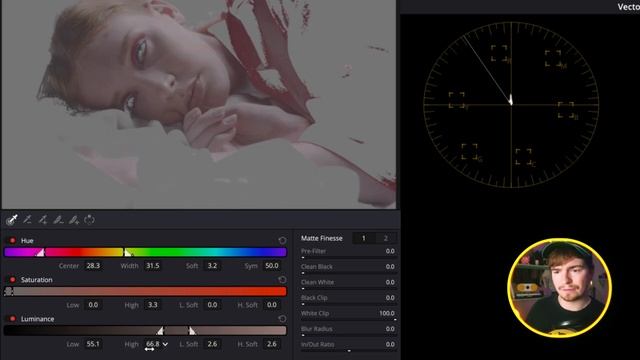Click the Luminance High value 66.8

(153, 344)
